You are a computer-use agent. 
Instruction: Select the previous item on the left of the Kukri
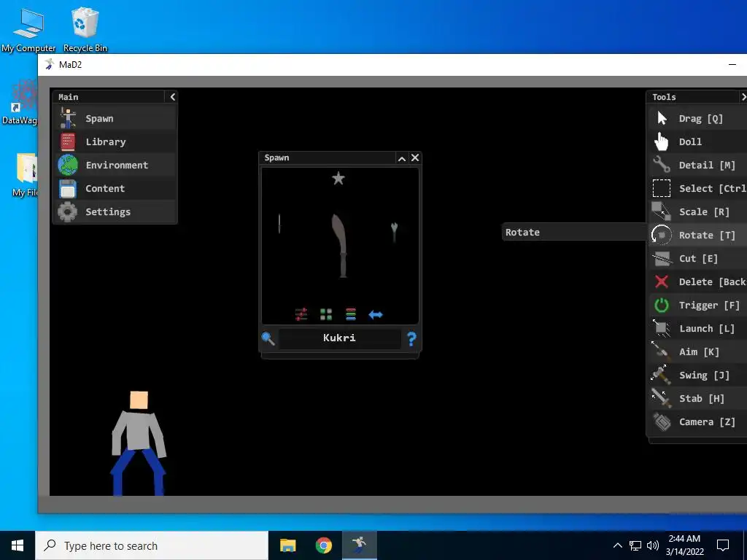279,223
